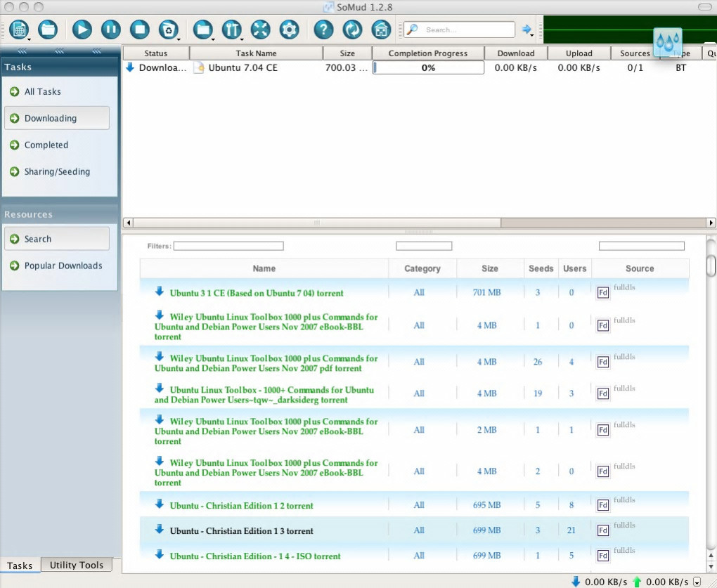
Task: Open Ubuntu Linux Toolbox darksiderg torrent link
Action: [264, 395]
